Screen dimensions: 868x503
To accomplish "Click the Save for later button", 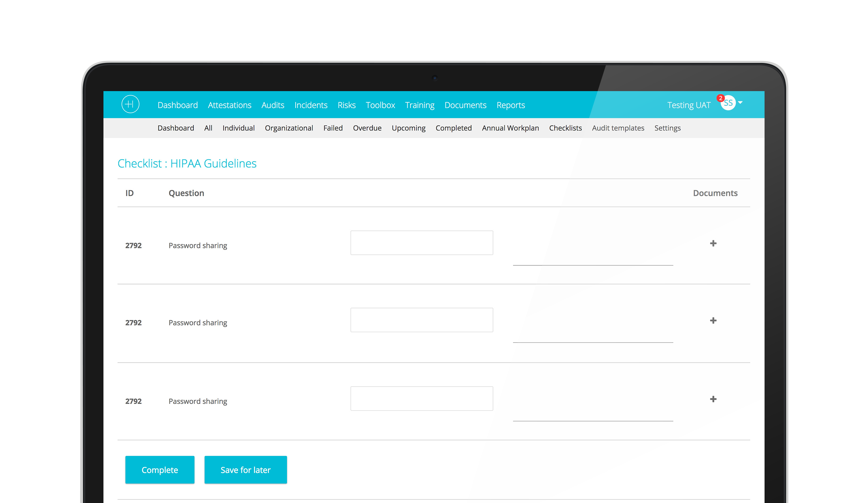I will point(245,470).
